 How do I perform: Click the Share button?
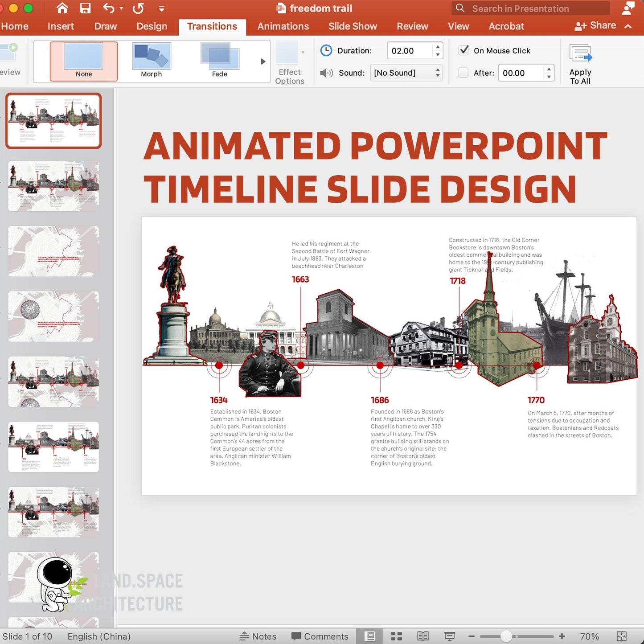click(595, 26)
